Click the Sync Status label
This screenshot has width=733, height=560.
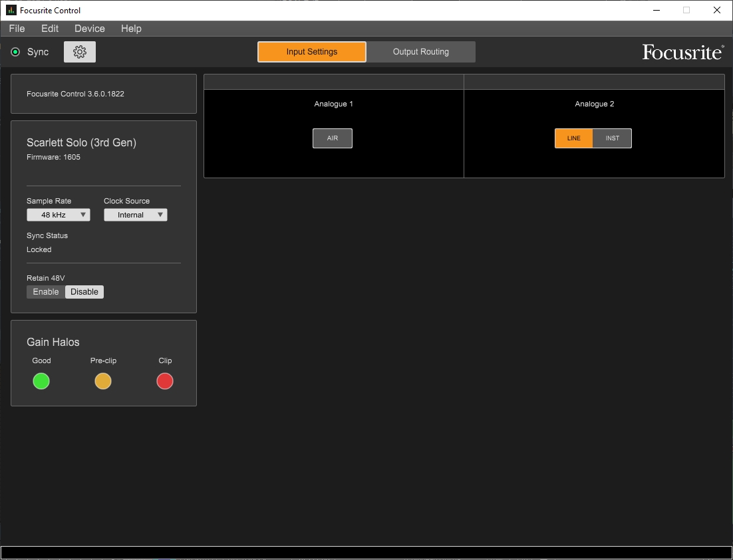[47, 235]
